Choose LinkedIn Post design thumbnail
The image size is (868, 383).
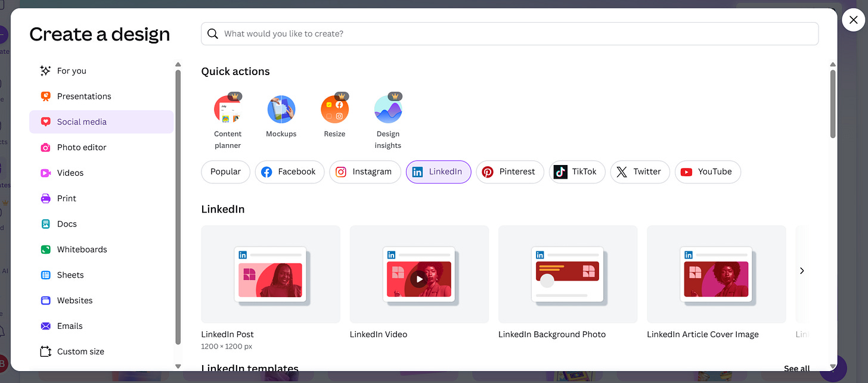click(x=271, y=274)
